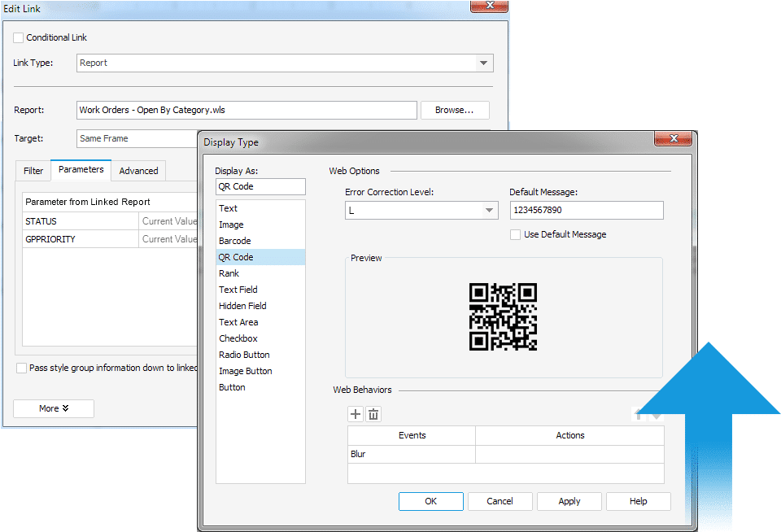Select Button display type
Image resolution: width=781 pixels, height=532 pixels.
260,387
